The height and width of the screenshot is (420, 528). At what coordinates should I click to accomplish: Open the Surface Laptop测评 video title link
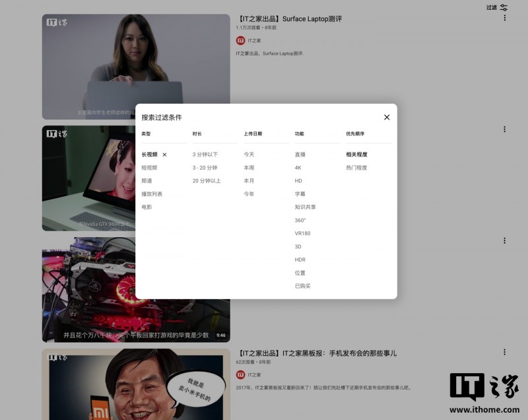coord(288,19)
